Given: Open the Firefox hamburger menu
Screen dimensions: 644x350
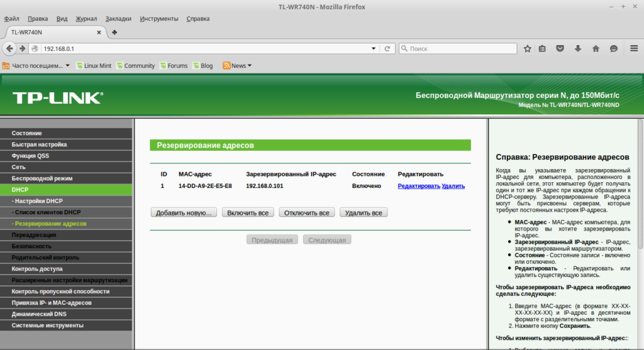Looking at the screenshot, I should tap(634, 48).
